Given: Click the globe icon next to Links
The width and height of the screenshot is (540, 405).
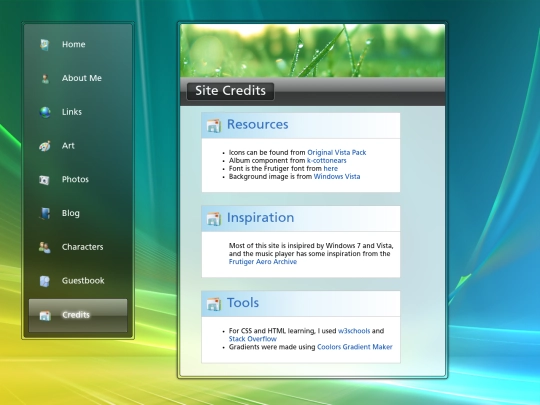Looking at the screenshot, I should click(x=45, y=112).
